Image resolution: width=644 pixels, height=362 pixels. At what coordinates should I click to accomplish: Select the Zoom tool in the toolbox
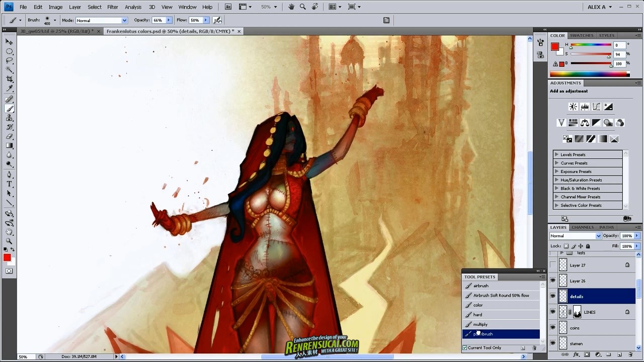tap(9, 241)
